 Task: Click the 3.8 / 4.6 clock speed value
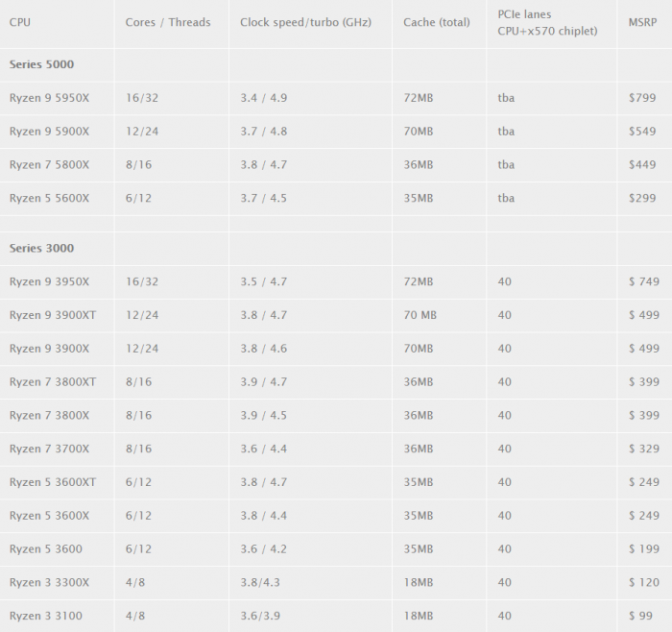(264, 349)
